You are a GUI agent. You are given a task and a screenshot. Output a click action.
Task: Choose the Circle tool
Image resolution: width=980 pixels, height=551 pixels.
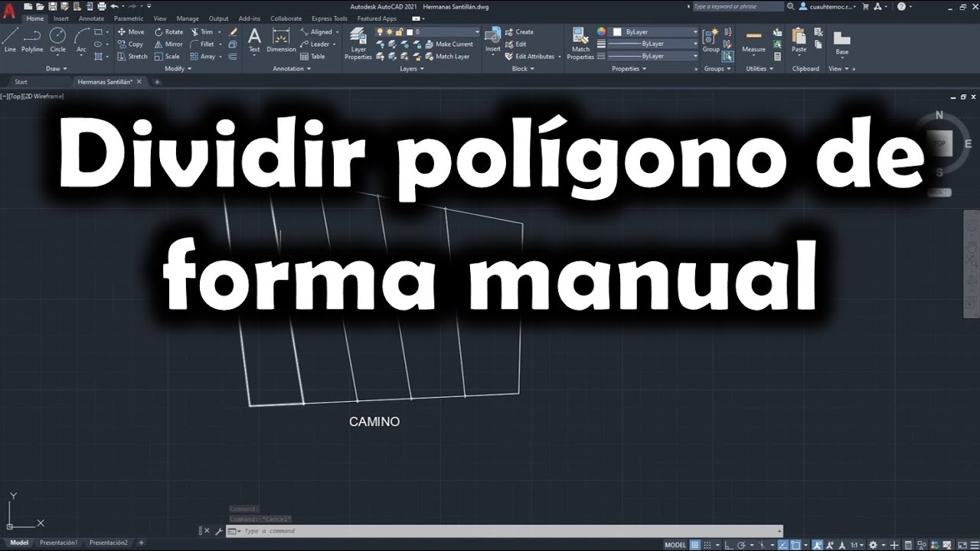click(x=58, y=41)
